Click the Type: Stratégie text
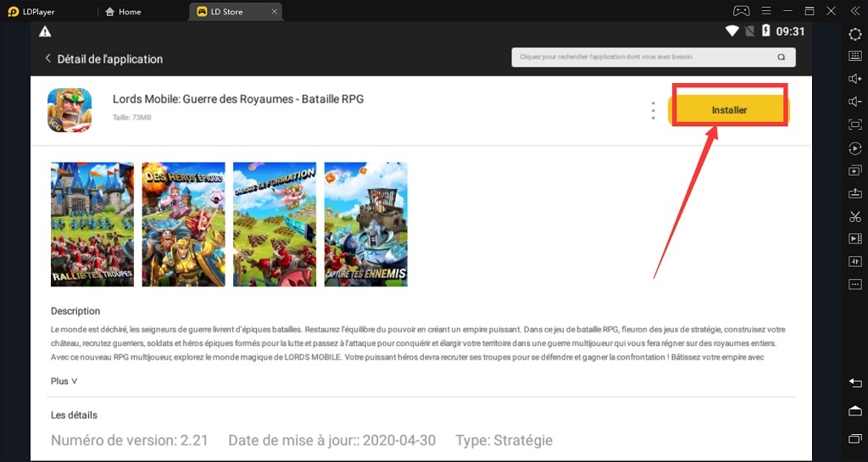868x462 pixels. point(504,441)
